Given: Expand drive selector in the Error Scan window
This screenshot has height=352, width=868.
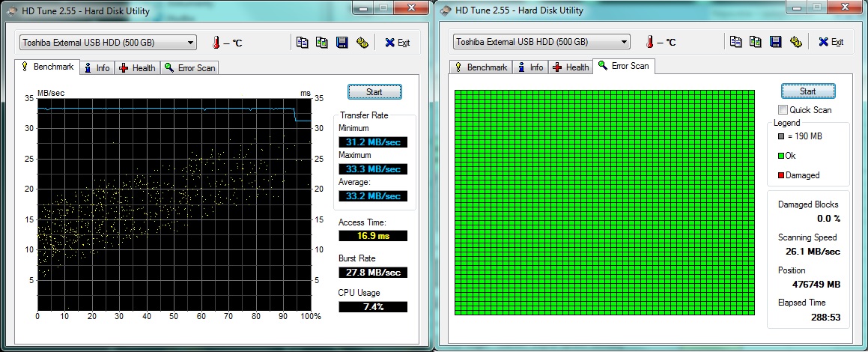Looking at the screenshot, I should 623,42.
